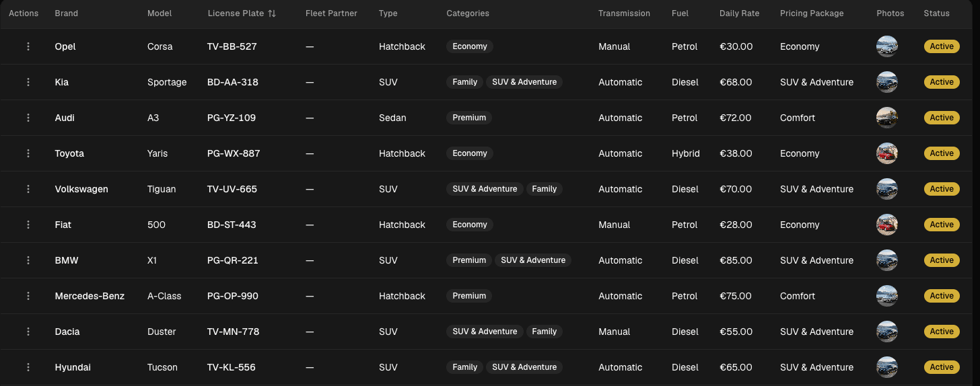Click the Family tag in Kia Sportage row
Screen dimensions: 980x386
[x=464, y=82]
